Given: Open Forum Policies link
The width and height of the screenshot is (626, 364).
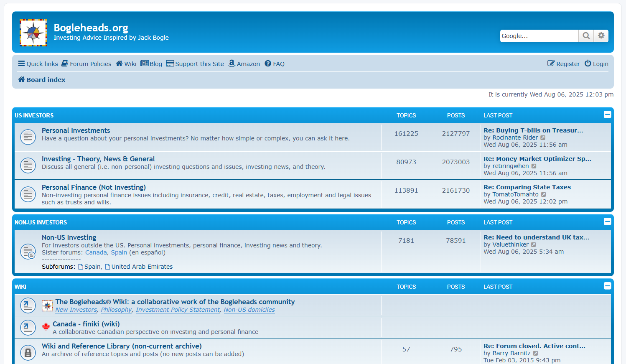Looking at the screenshot, I should pyautogui.click(x=87, y=64).
